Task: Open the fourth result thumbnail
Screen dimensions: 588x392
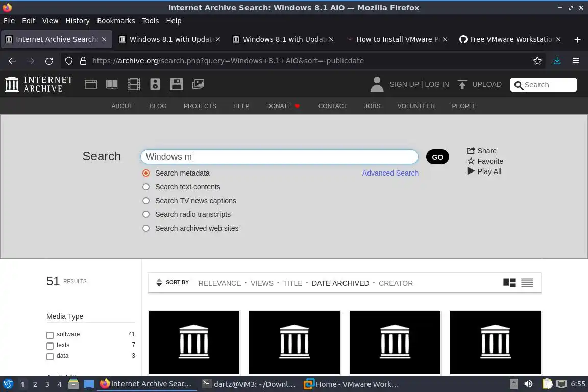Action: (x=496, y=342)
